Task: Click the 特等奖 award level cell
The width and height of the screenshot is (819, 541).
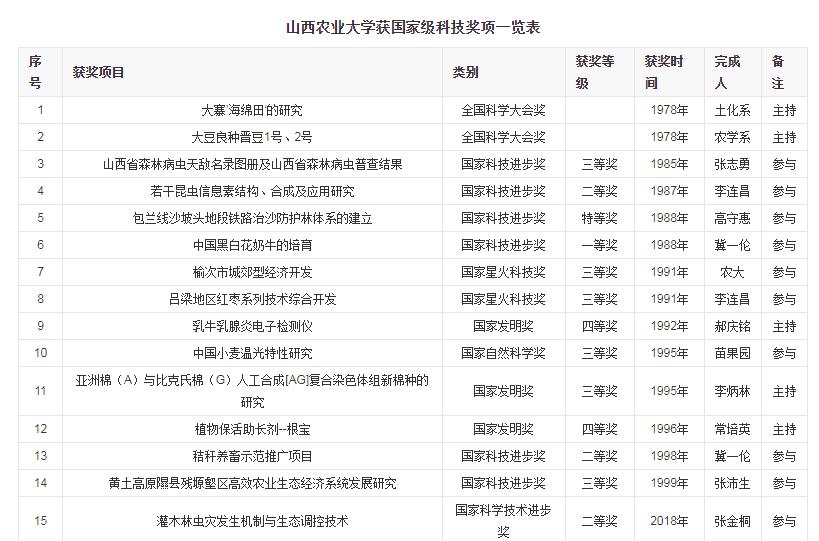Action: [x=600, y=218]
